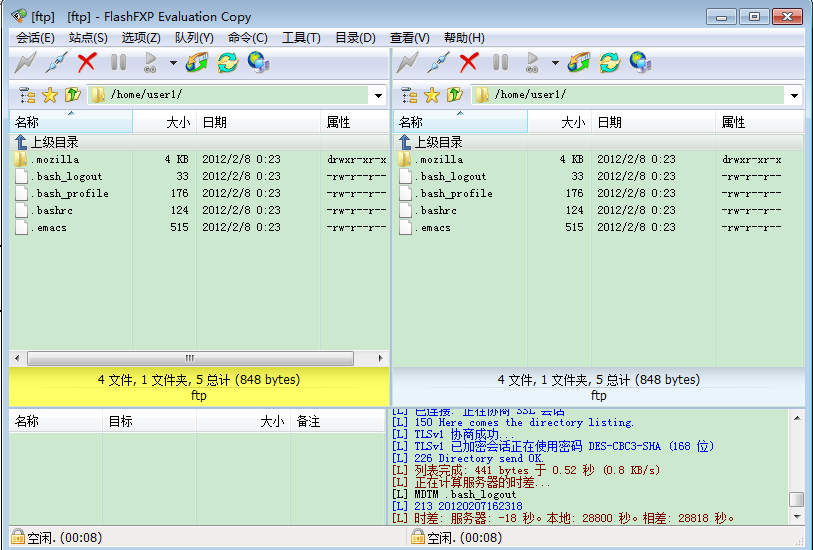Viewport: 813px width, 550px height.
Task: Open the 选项(Z) menu
Action: pyautogui.click(x=141, y=38)
